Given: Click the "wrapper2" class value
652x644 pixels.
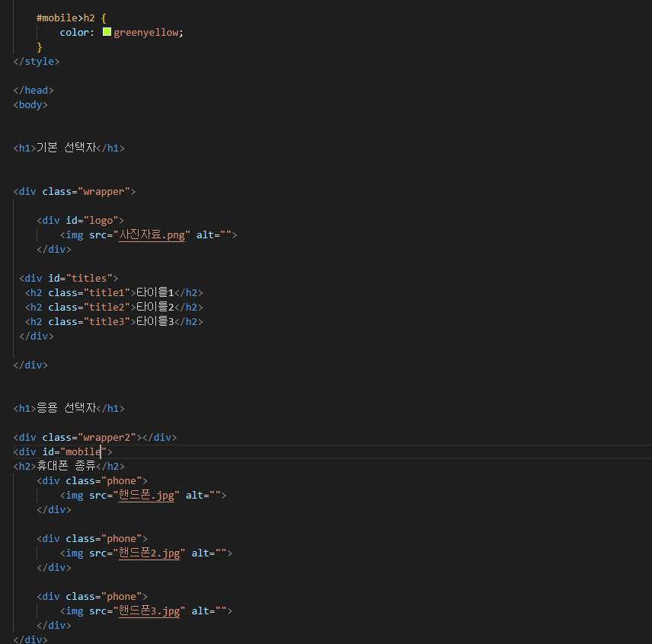Looking at the screenshot, I should coord(107,437).
